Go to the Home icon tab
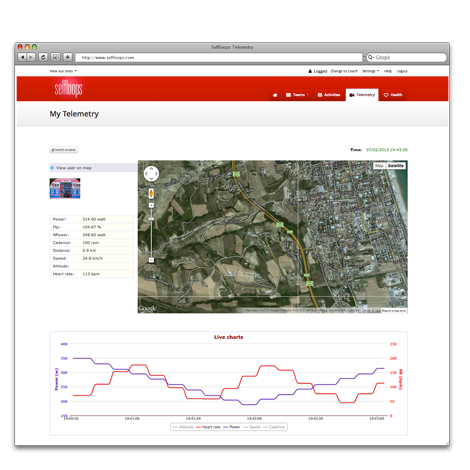This screenshot has width=470, height=470. tap(275, 95)
